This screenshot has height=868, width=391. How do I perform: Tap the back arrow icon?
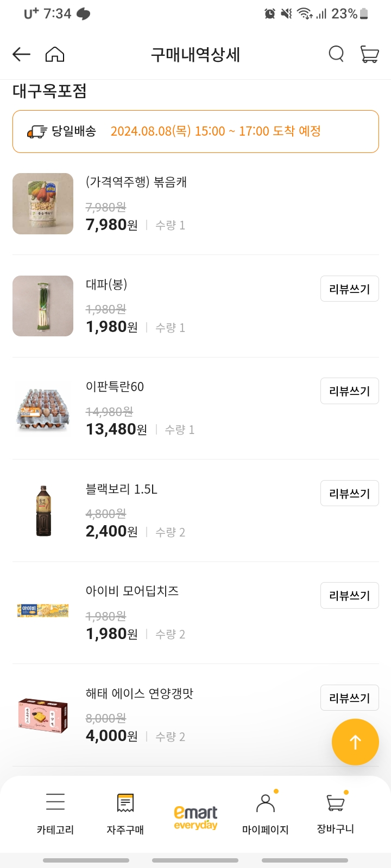point(21,54)
